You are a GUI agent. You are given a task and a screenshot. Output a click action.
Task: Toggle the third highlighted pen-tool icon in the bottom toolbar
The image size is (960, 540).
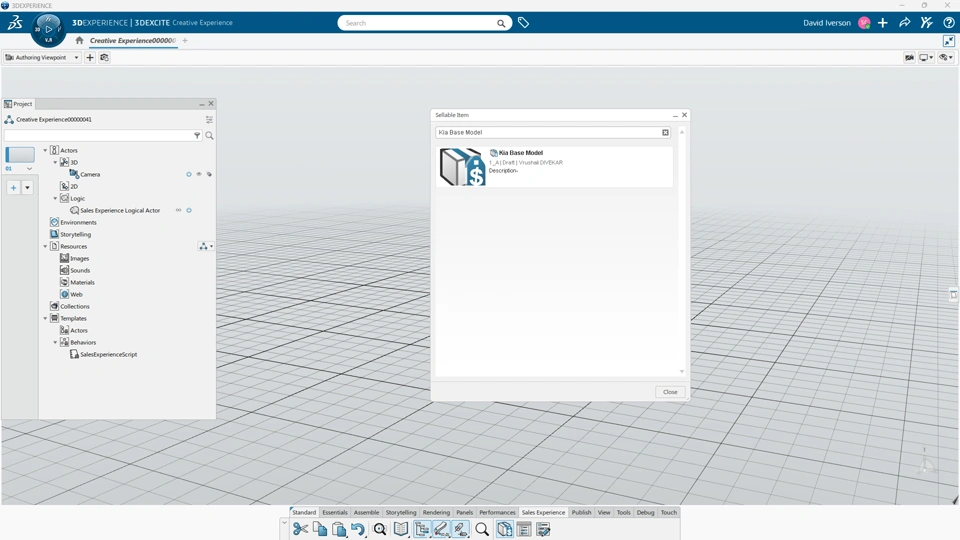[460, 529]
